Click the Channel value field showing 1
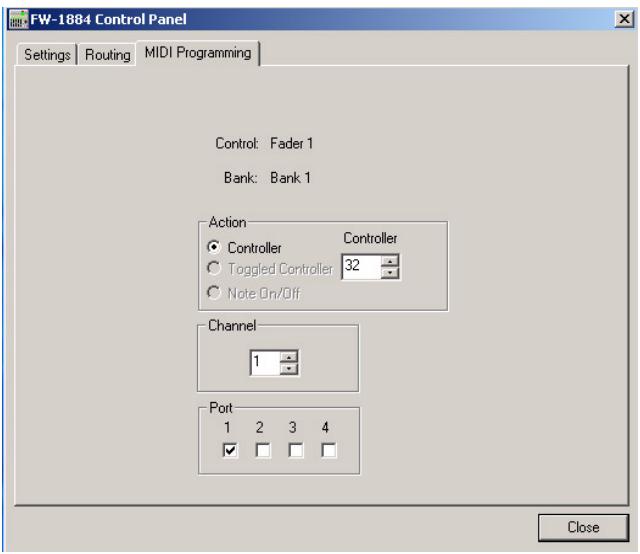 pyautogui.click(x=264, y=363)
